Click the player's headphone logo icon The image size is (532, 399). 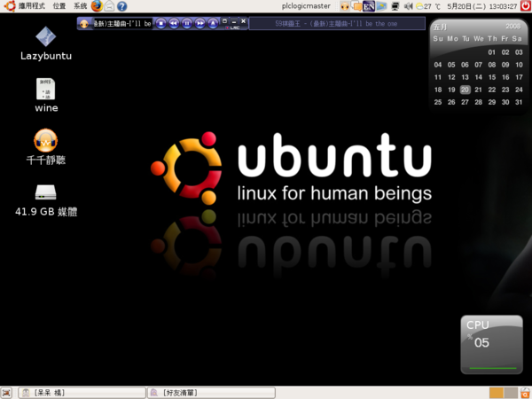click(84, 23)
